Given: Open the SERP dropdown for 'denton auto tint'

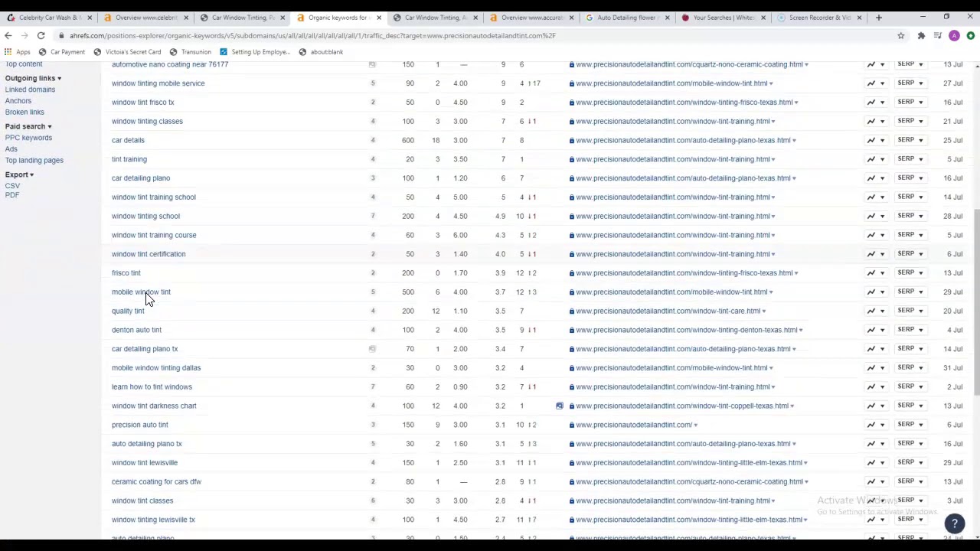Looking at the screenshot, I should pos(910,330).
